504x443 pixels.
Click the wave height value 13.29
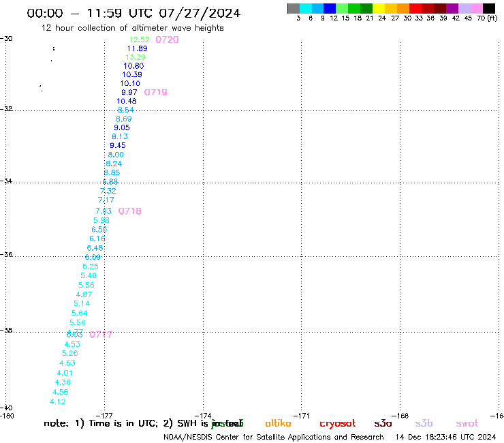136,57
